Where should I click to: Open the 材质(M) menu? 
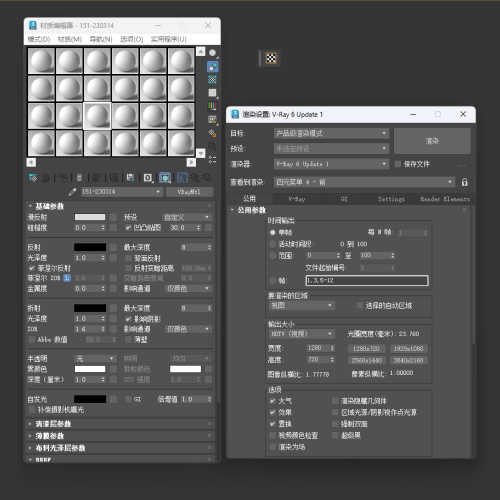click(70, 39)
